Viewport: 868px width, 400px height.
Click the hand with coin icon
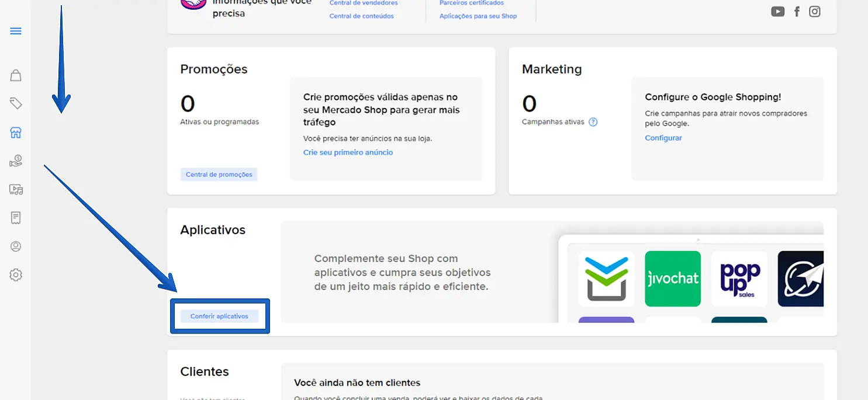pos(16,161)
